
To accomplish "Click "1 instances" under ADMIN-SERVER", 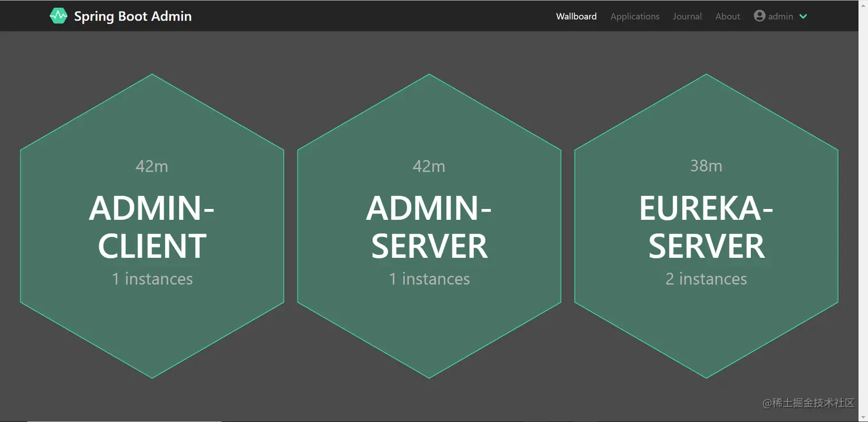I will [x=429, y=279].
